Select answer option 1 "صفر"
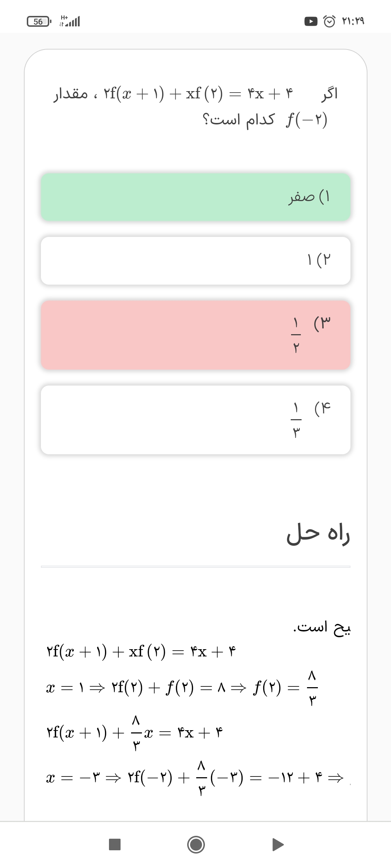The width and height of the screenshot is (391, 868). (195, 197)
